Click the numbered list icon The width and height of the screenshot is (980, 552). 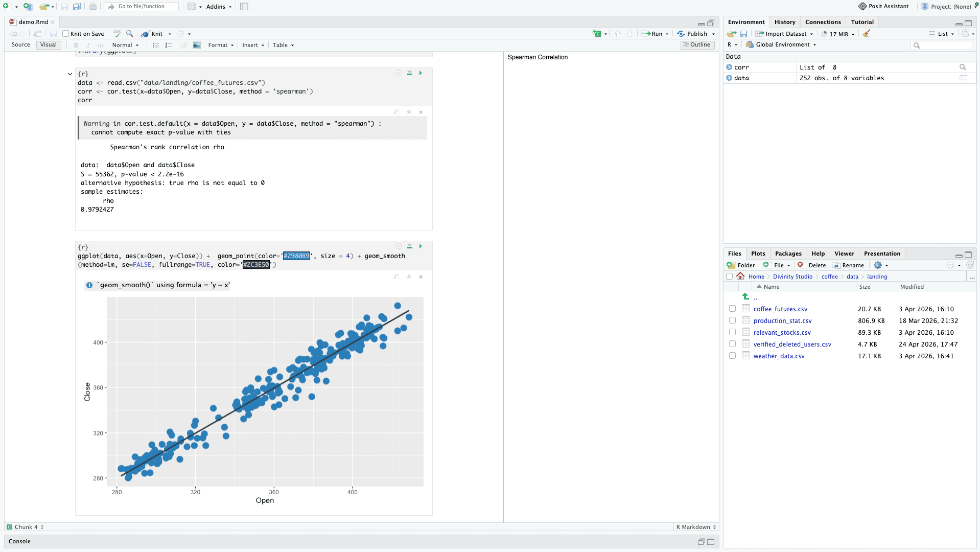point(168,45)
